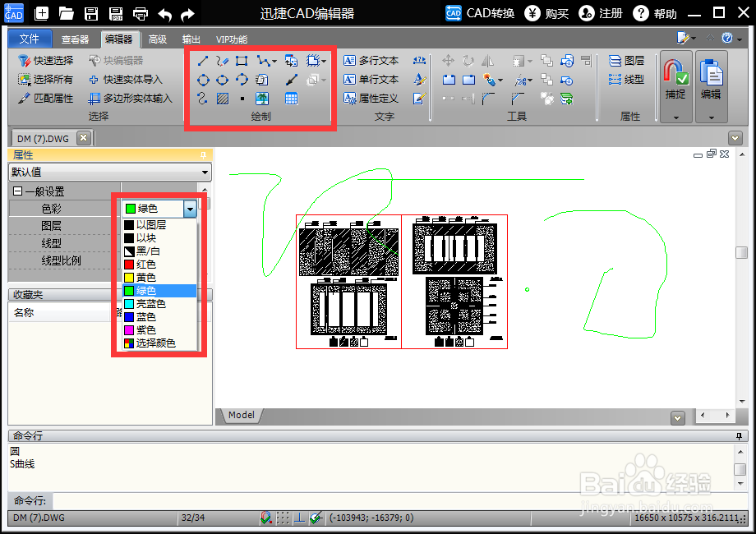The width and height of the screenshot is (756, 534).
Task: Choose 红色 red in the color list
Action: [x=159, y=265]
